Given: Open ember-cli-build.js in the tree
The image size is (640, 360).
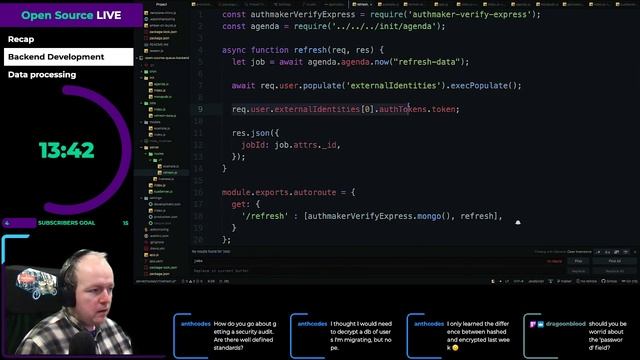Looking at the screenshot, I should pos(163,25).
